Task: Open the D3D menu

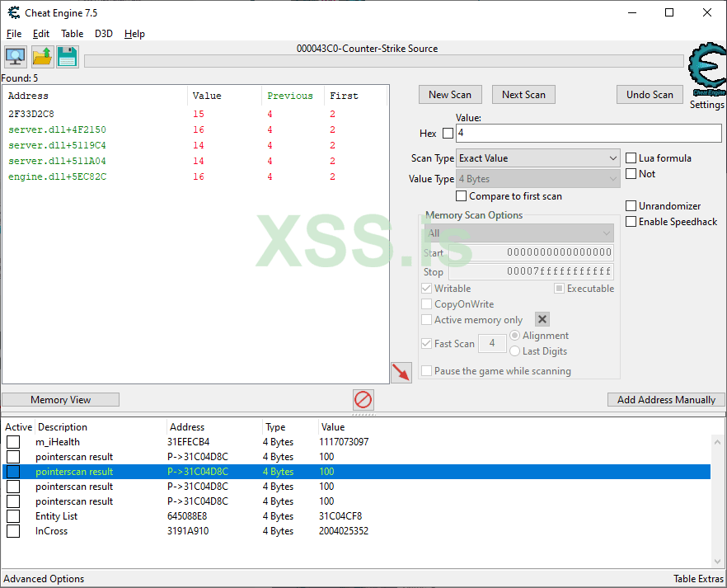Action: [x=104, y=34]
